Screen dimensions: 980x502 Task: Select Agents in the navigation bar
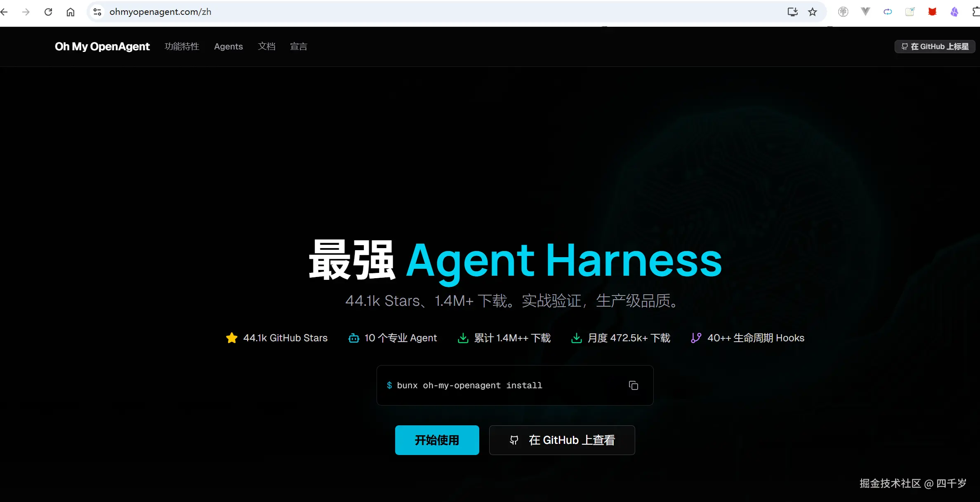pyautogui.click(x=229, y=46)
